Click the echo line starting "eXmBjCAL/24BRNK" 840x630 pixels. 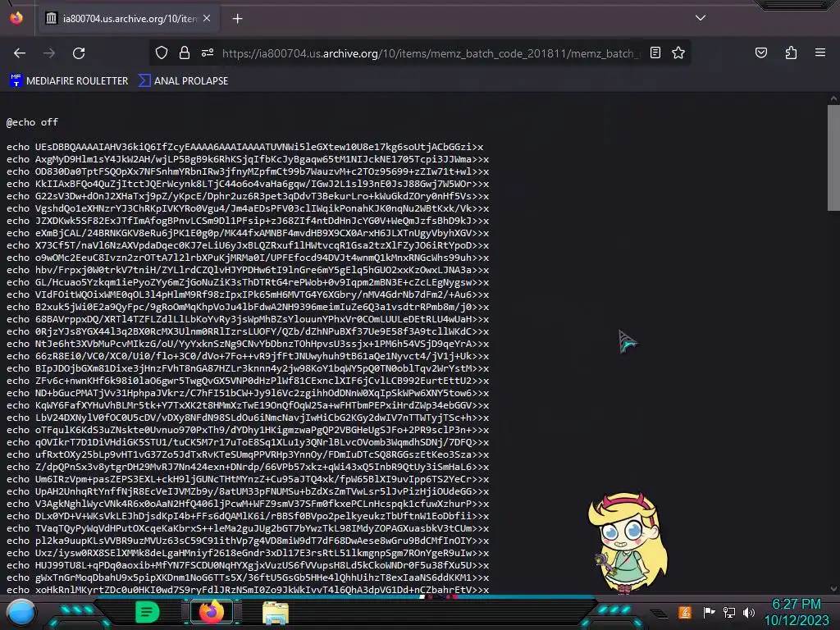pyautogui.click(x=248, y=233)
